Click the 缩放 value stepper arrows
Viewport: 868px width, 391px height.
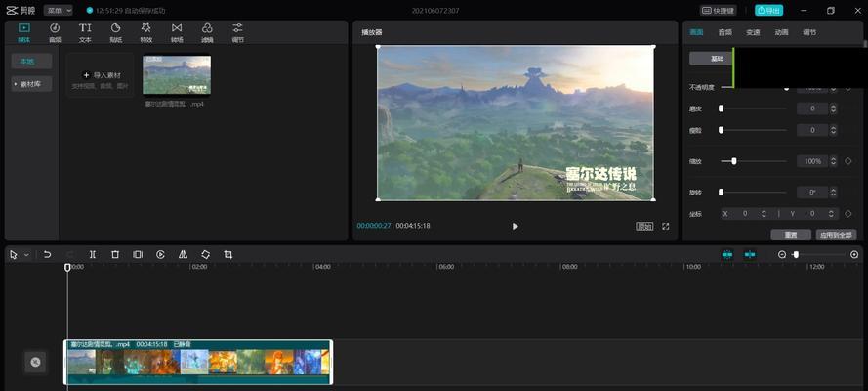pyautogui.click(x=833, y=161)
